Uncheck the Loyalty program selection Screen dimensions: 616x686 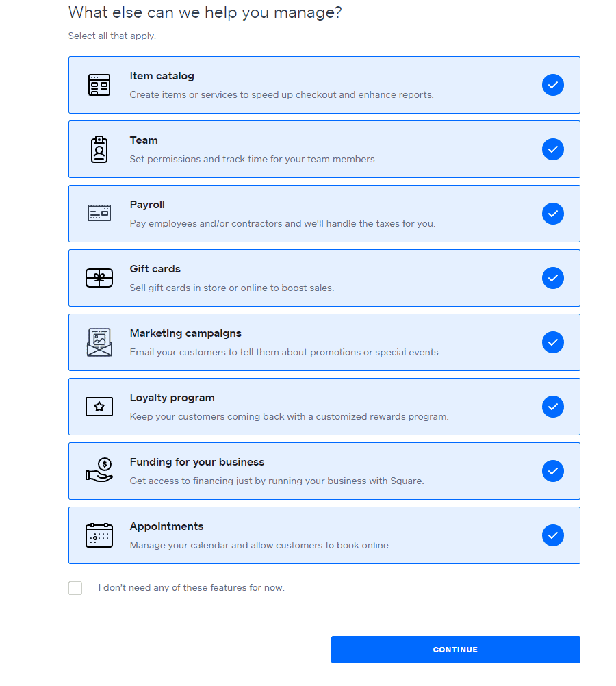(x=553, y=407)
